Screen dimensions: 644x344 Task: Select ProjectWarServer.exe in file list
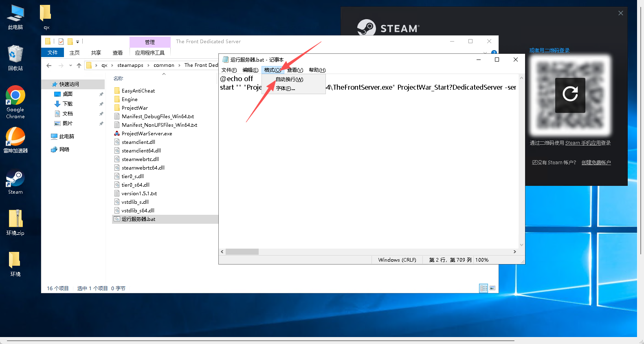(x=147, y=134)
